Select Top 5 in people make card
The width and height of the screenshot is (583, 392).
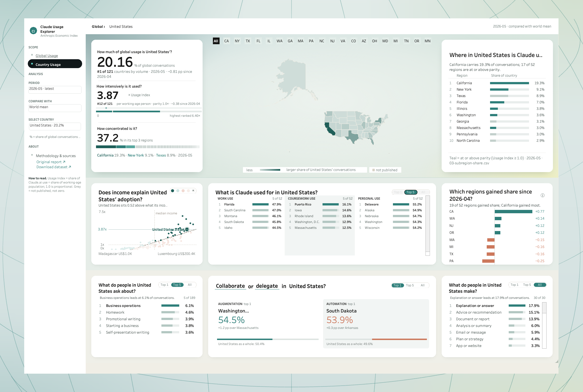527,285
